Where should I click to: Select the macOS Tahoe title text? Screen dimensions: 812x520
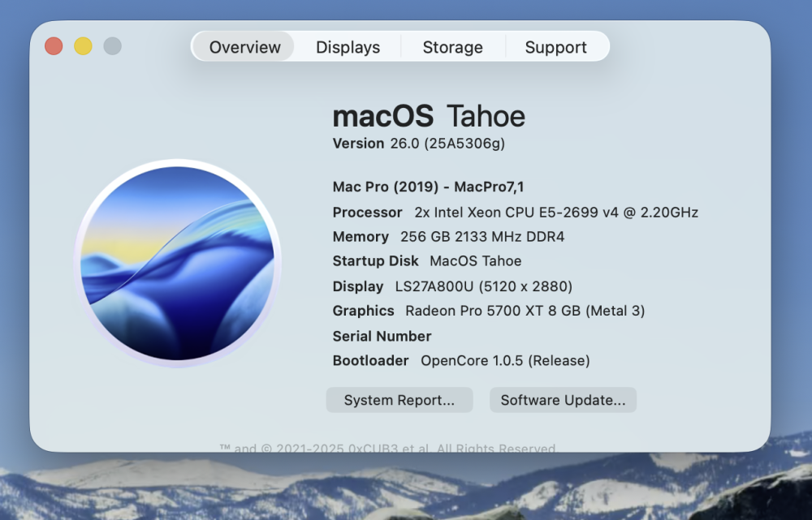point(429,116)
